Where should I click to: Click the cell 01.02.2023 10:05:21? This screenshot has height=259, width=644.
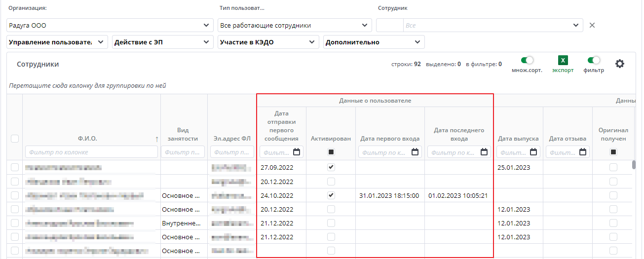point(459,195)
